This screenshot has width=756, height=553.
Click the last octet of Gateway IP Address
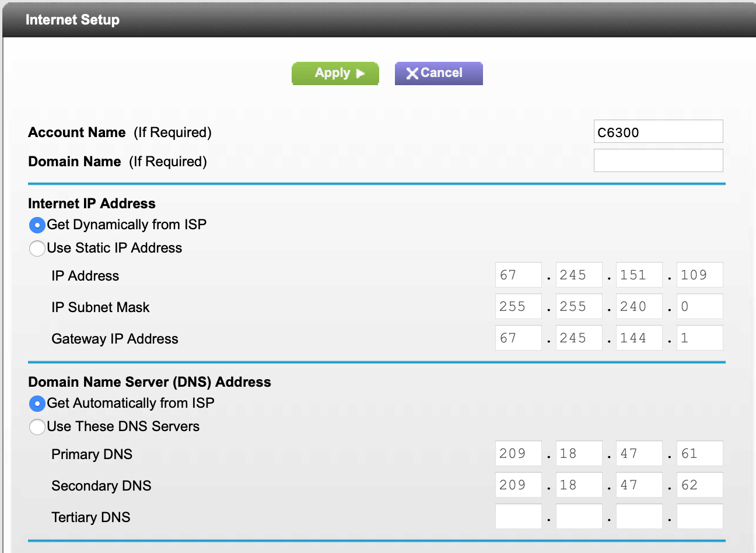coord(699,337)
